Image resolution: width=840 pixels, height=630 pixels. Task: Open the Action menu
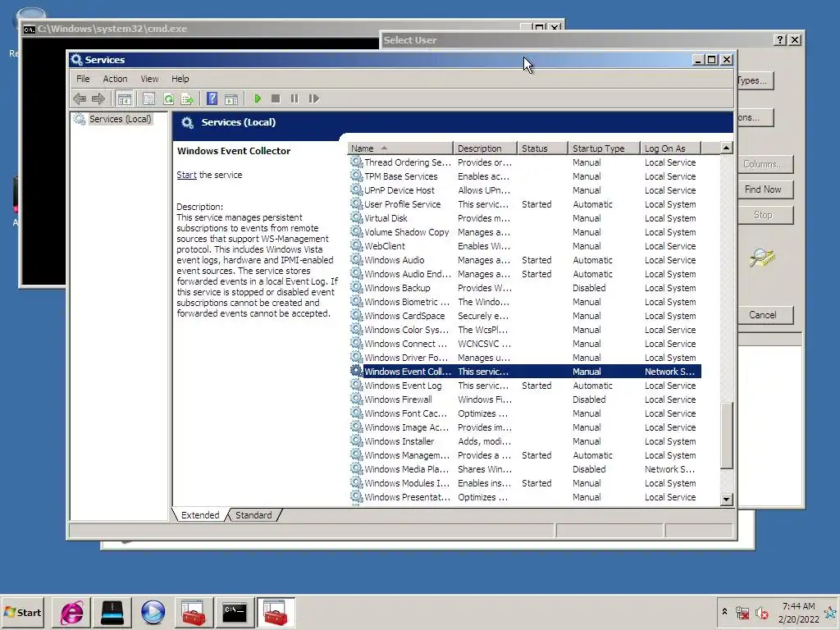tap(115, 79)
